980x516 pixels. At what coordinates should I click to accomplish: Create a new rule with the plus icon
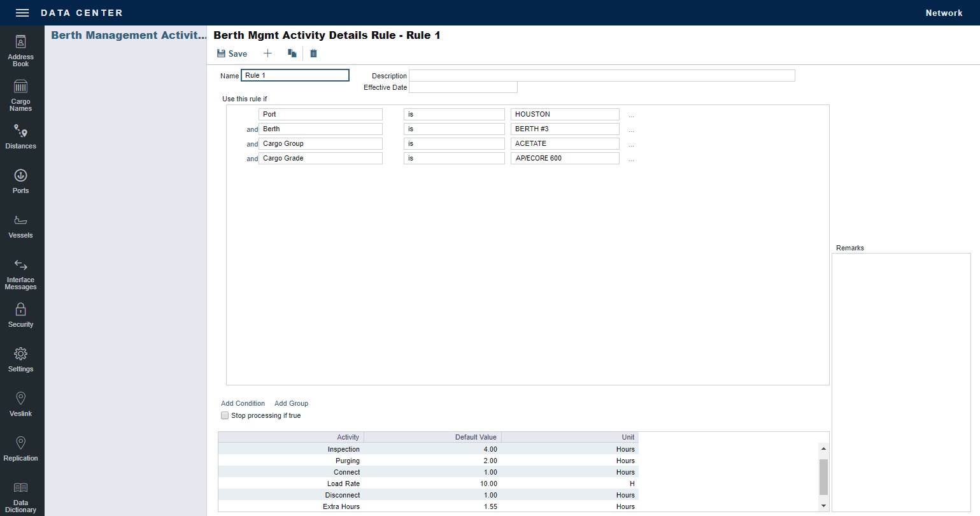click(267, 54)
